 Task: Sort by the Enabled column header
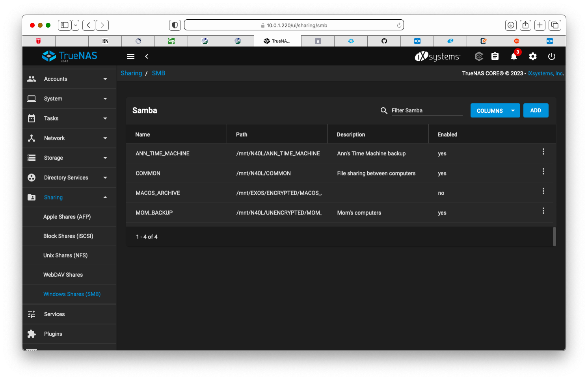point(447,134)
